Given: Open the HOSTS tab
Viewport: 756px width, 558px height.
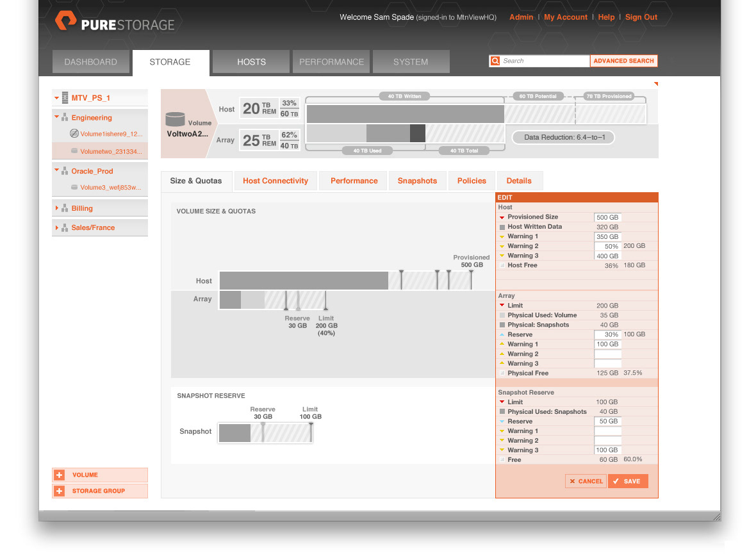Looking at the screenshot, I should point(251,62).
